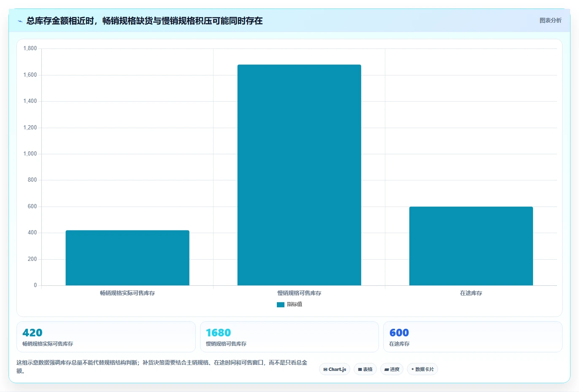579x392 pixels.
Task: Click the 1,600 y-axis tick label
Action: (x=30, y=75)
